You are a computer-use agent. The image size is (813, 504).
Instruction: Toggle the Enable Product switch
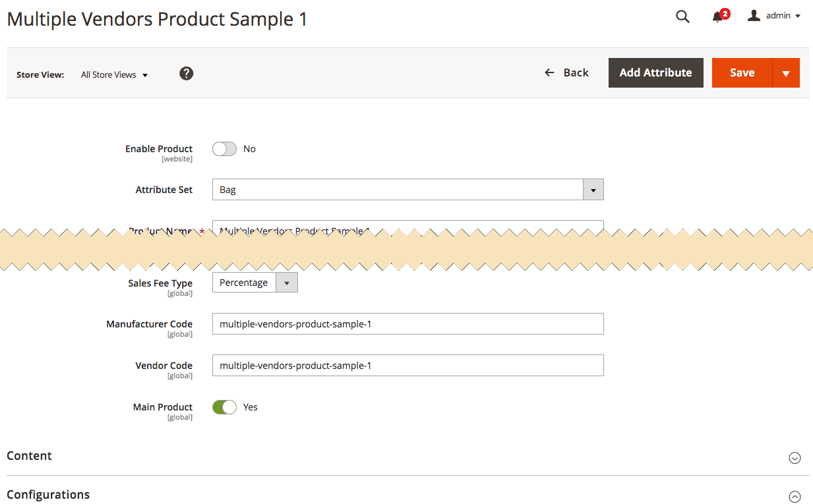click(224, 150)
